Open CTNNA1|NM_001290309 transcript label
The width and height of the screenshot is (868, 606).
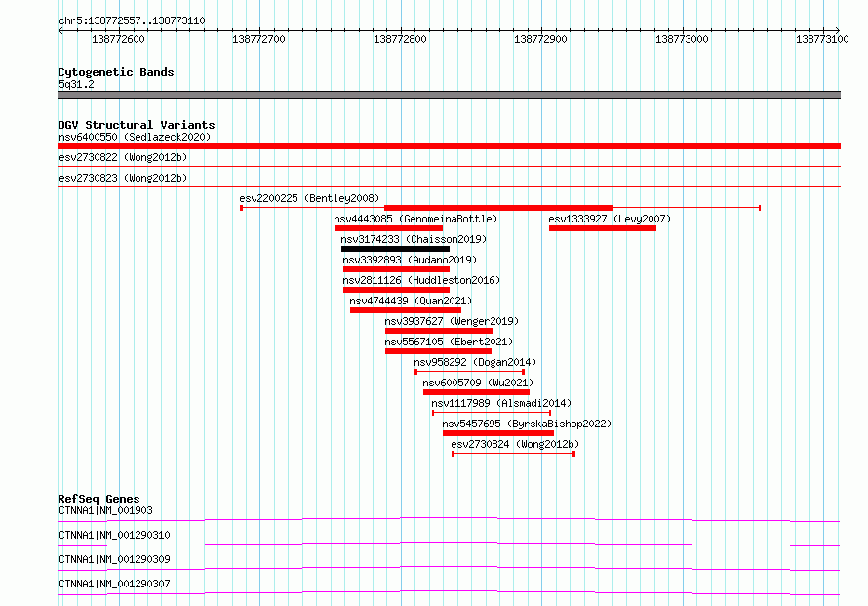[x=114, y=559]
